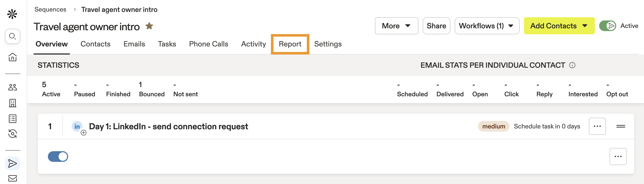The image size is (644, 184).
Task: Click the search icon in sidebar
Action: pos(13,36)
